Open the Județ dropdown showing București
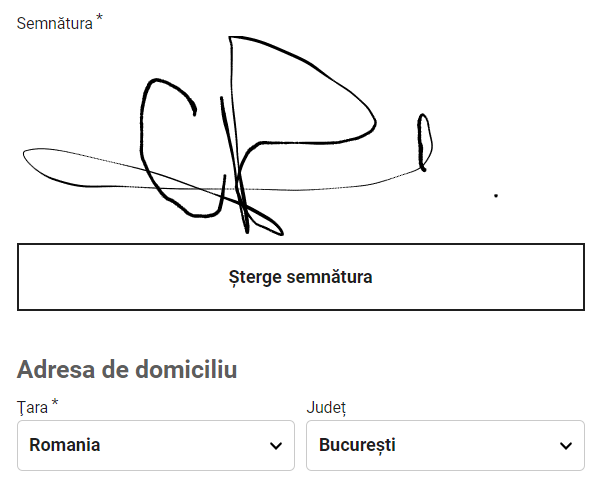 (x=445, y=445)
